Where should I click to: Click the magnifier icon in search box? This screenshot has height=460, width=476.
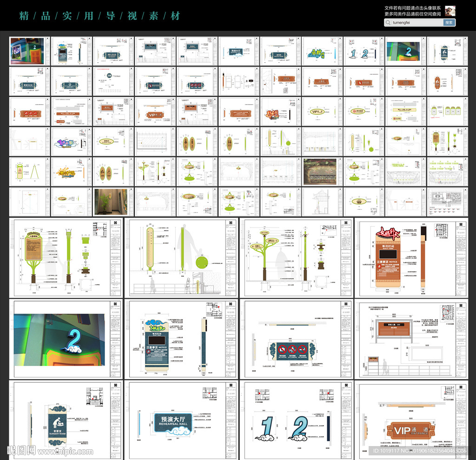[389, 22]
